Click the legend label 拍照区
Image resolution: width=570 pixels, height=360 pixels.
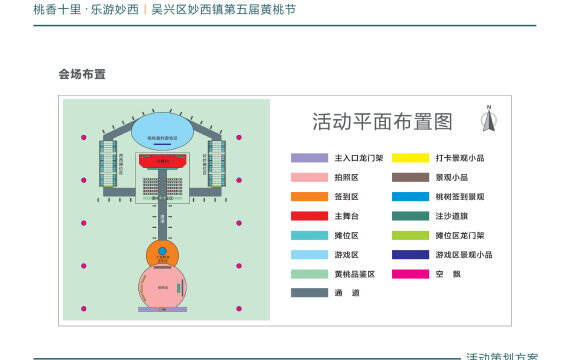pos(346,177)
